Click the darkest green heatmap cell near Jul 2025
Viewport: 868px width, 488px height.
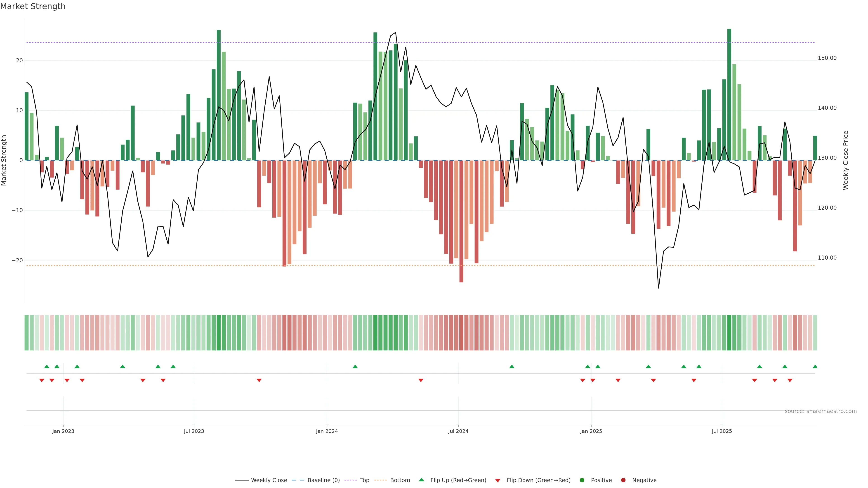pos(729,333)
